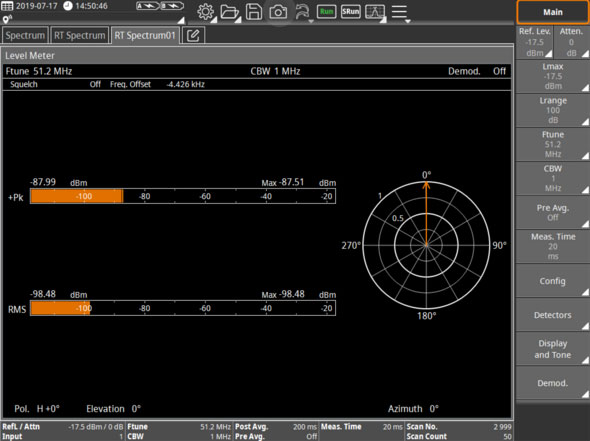The image size is (590, 441).
Task: Toggle the Pre Avg. Off setting
Action: pyautogui.click(x=552, y=213)
